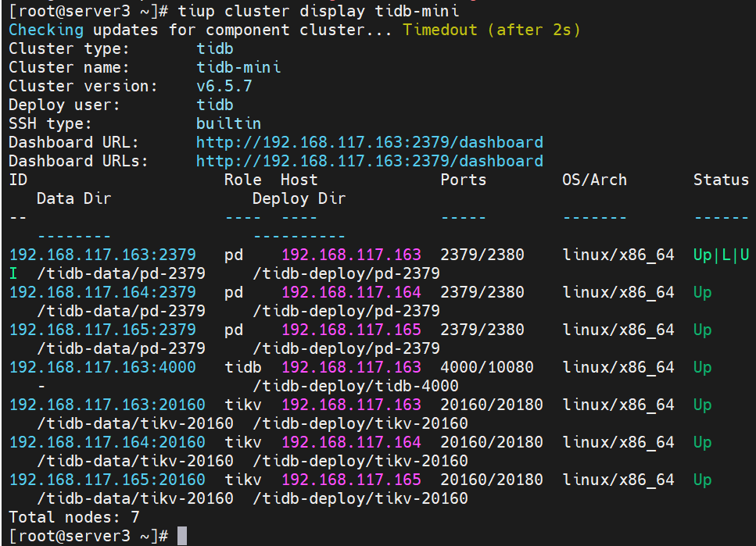The image size is (756, 546).
Task: Click the 'Role' column header
Action: click(243, 180)
